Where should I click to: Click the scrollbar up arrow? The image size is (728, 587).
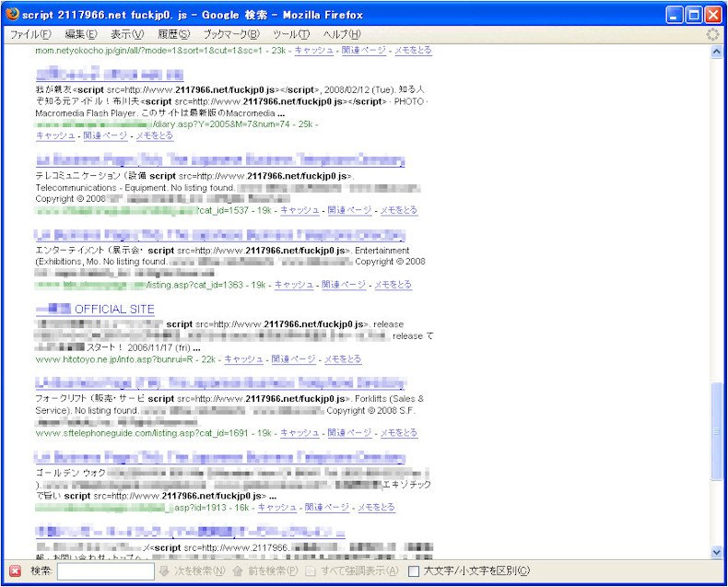(x=717, y=51)
